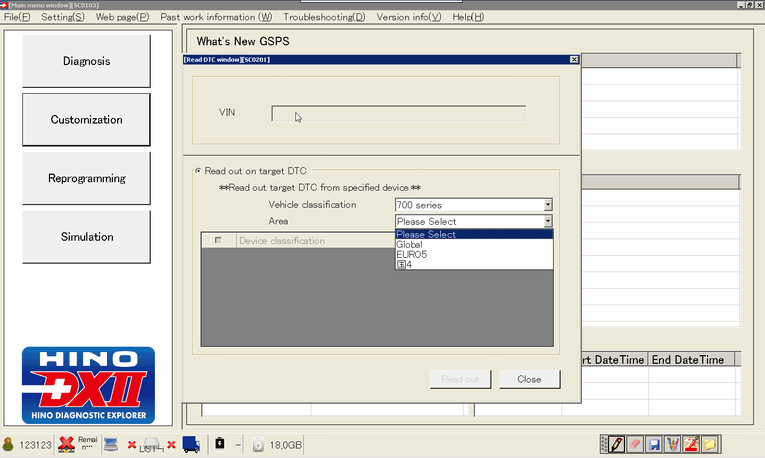Click the floppy disk save icon
This screenshot has width=765, height=458.
click(653, 444)
